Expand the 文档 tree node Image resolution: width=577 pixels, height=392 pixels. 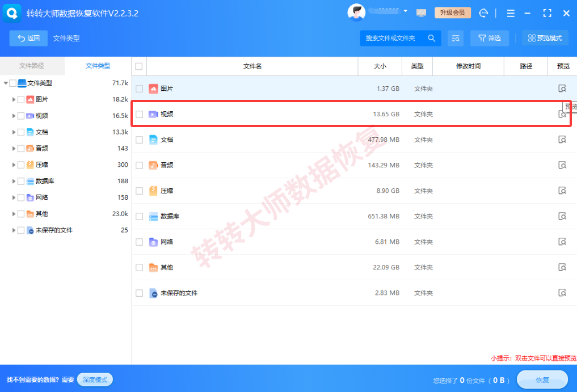click(14, 132)
